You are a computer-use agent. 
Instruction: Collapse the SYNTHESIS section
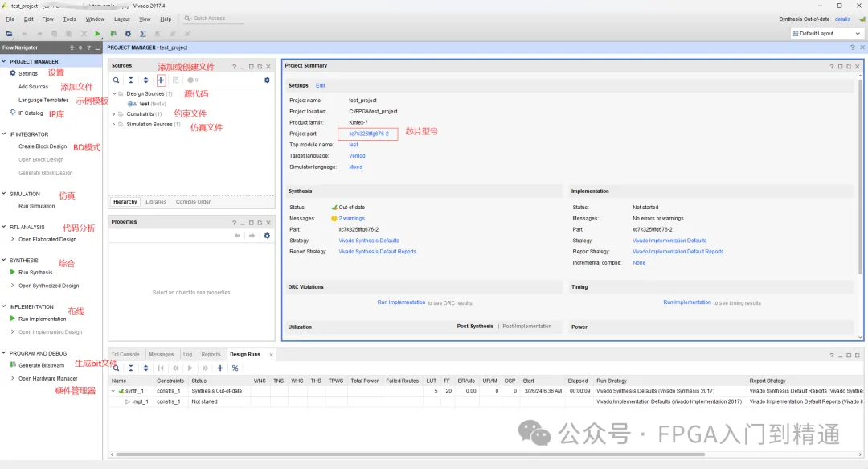[4, 260]
